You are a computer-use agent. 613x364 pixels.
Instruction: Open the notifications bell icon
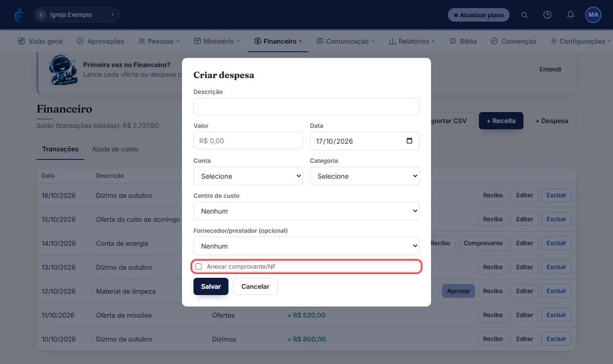pyautogui.click(x=570, y=15)
